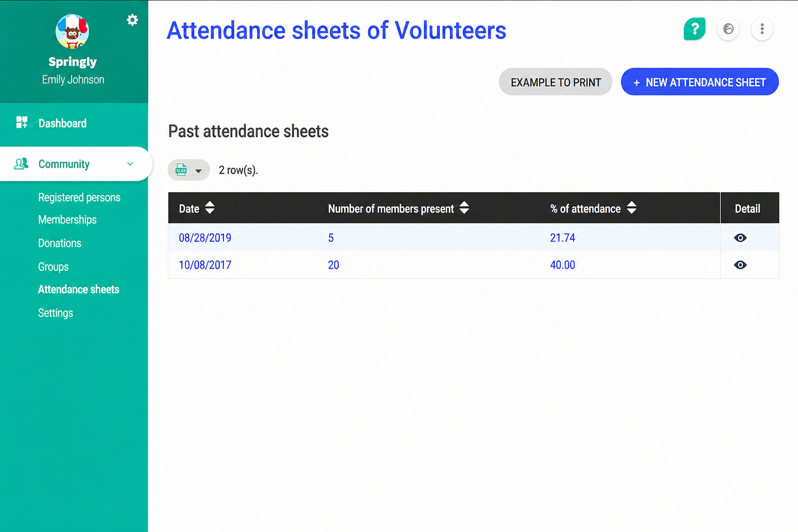The image size is (798, 532).
Task: Export table via XLSX file icon
Action: (181, 170)
